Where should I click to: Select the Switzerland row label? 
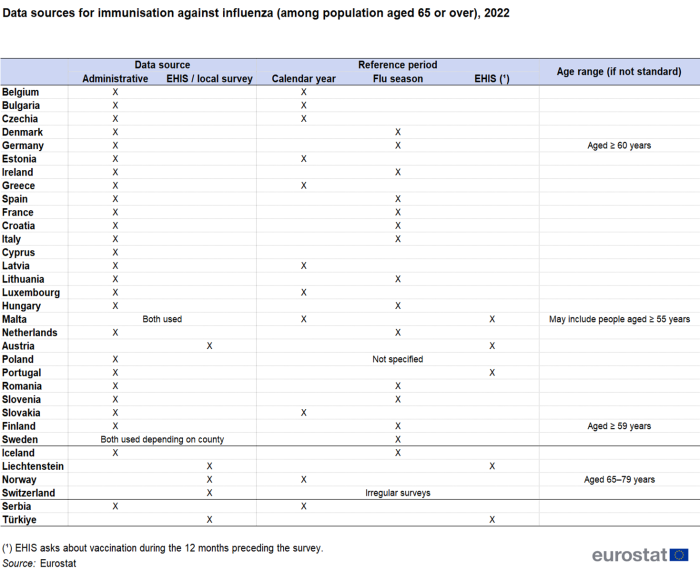click(x=29, y=493)
